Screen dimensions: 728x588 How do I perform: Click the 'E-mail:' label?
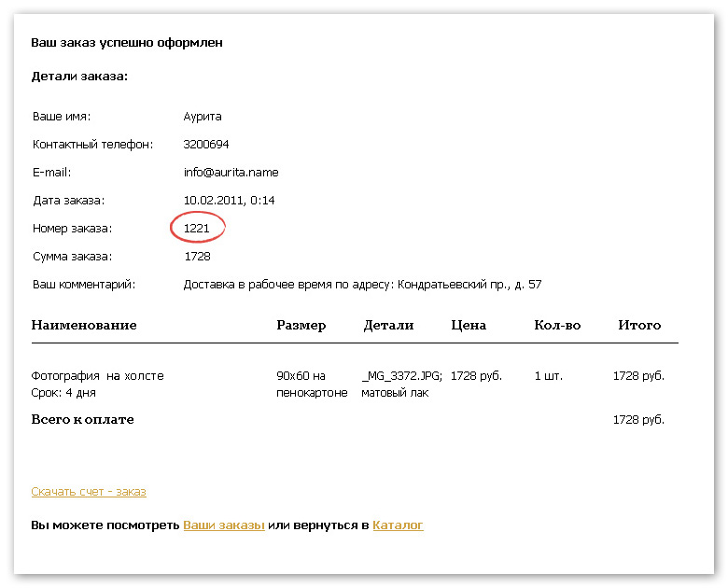click(51, 173)
